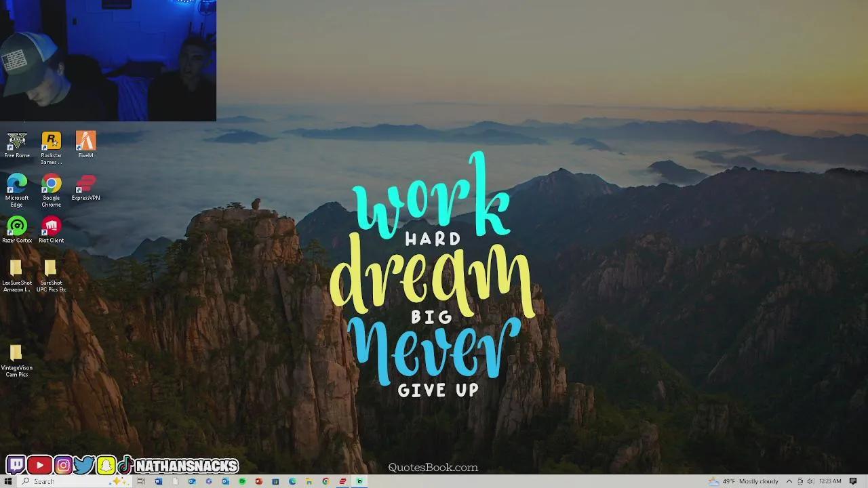Screen dimensions: 868x488
Task: Open Word from the taskbar
Action: click(x=159, y=481)
